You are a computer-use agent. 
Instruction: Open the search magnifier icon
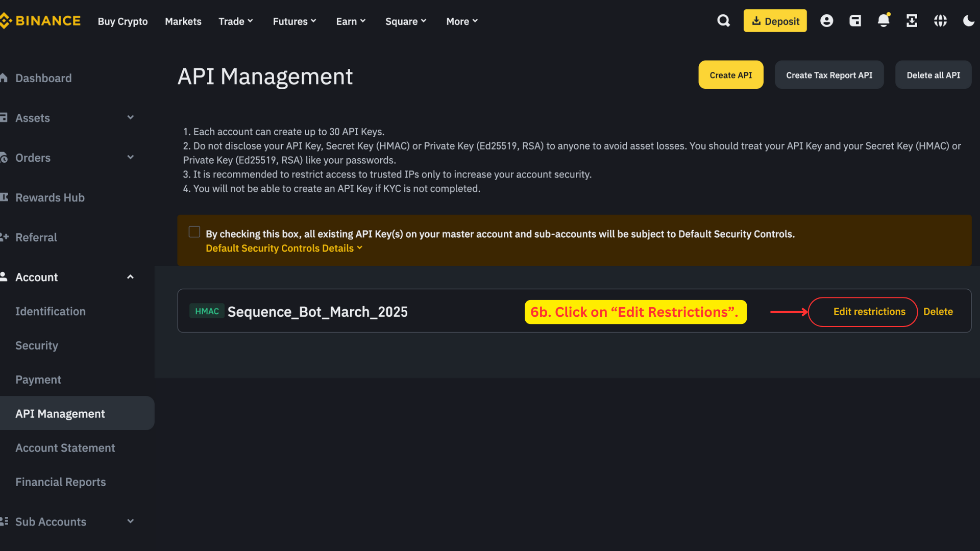[x=723, y=21]
